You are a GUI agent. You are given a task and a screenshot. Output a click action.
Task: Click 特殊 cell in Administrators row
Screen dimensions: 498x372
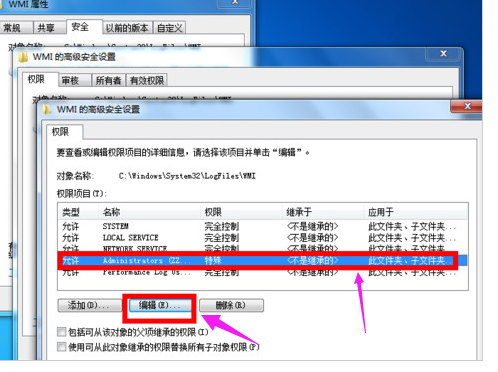pyautogui.click(x=213, y=260)
